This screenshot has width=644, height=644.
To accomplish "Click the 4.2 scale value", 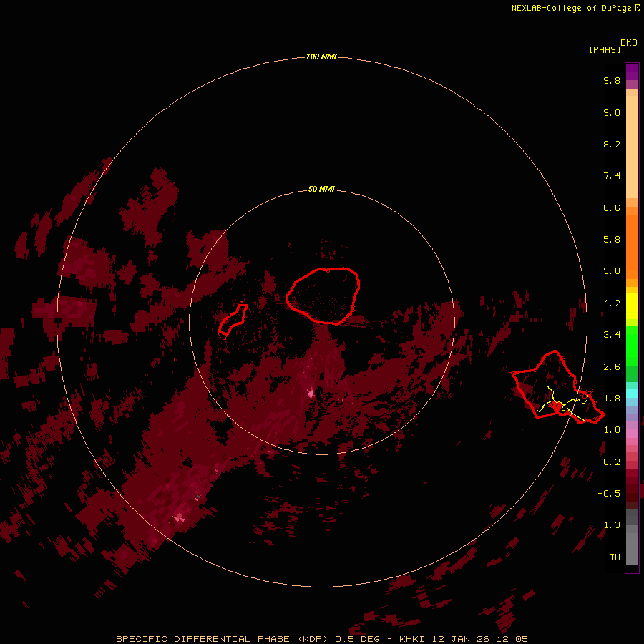I will point(612,303).
